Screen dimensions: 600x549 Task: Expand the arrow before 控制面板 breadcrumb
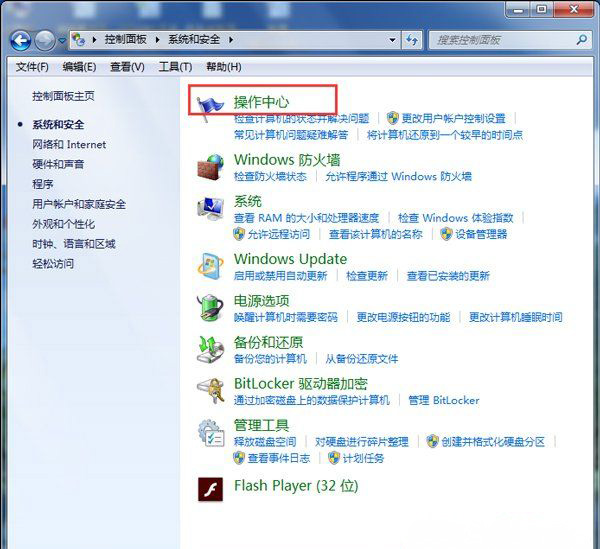pyautogui.click(x=94, y=39)
